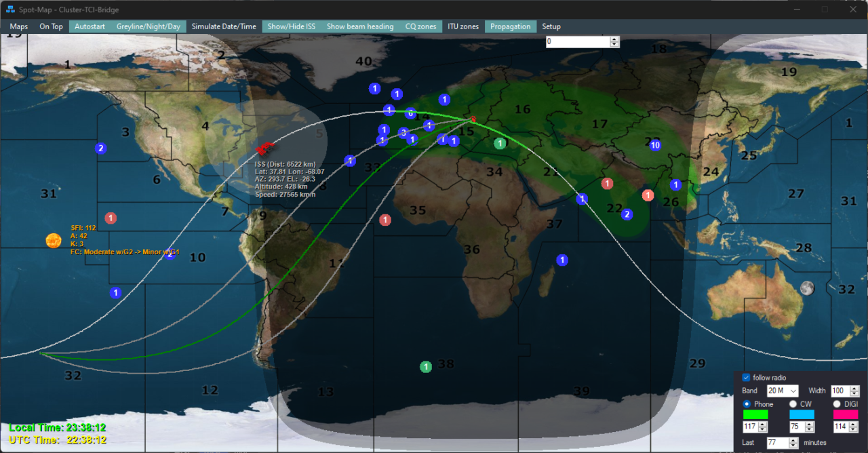Decrease the Last minutes value

point(793,446)
